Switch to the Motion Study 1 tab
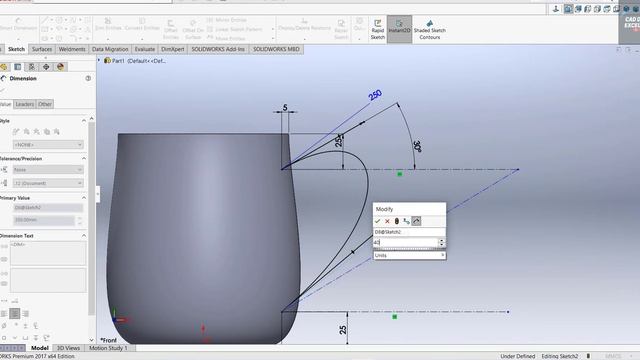 click(x=108, y=348)
